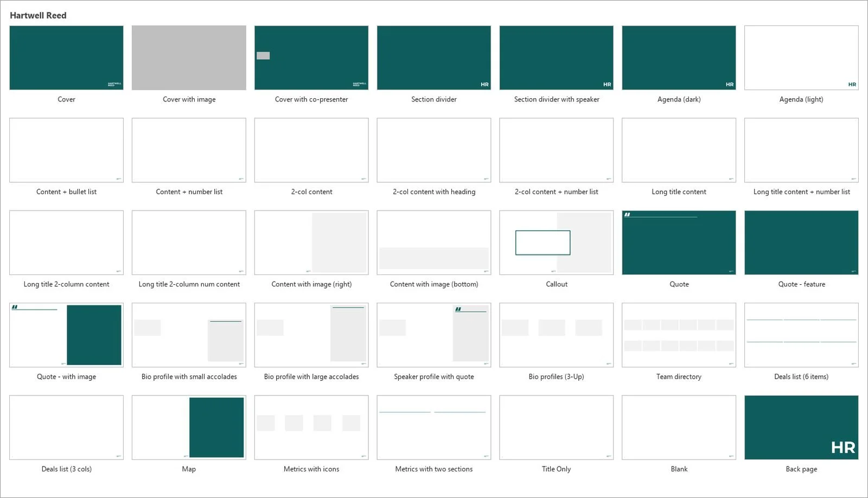Apply Speaker profile with quote layout
868x498 pixels.
434,335
